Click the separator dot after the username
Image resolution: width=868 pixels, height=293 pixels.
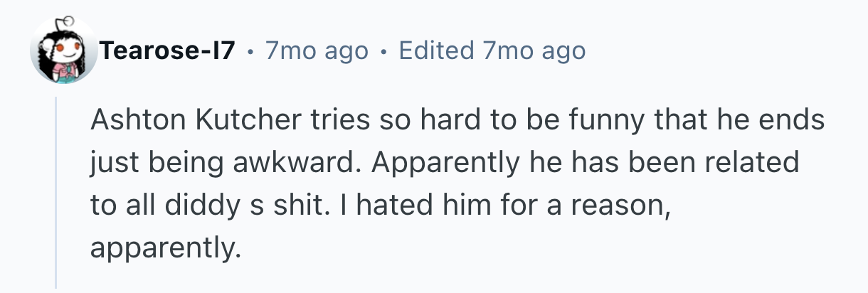(250, 51)
